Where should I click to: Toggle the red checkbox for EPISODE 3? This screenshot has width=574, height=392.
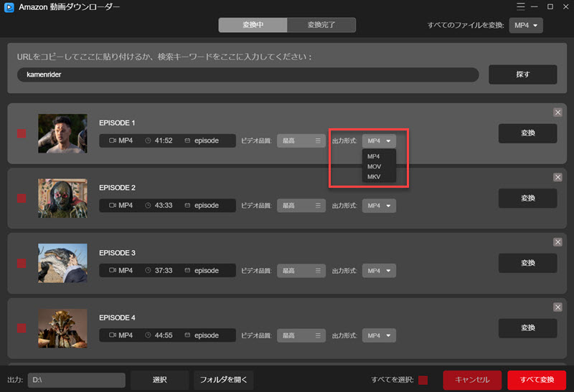point(22,263)
